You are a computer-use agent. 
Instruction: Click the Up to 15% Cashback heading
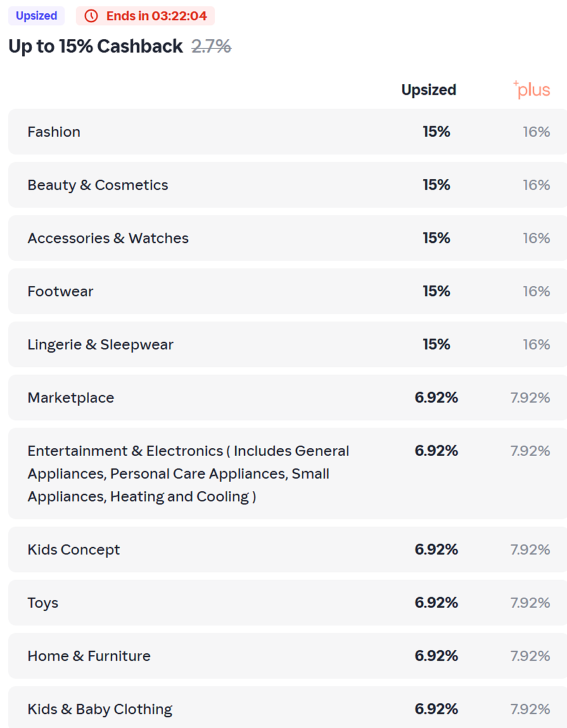[96, 46]
